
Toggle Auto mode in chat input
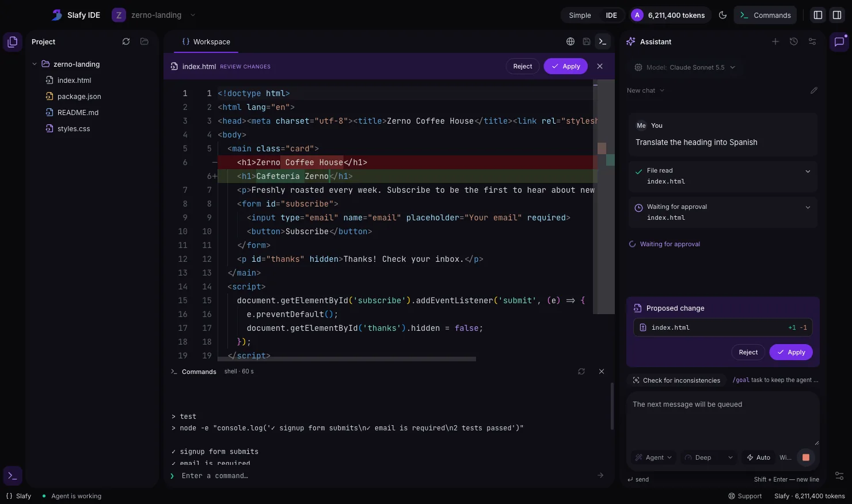(x=759, y=457)
